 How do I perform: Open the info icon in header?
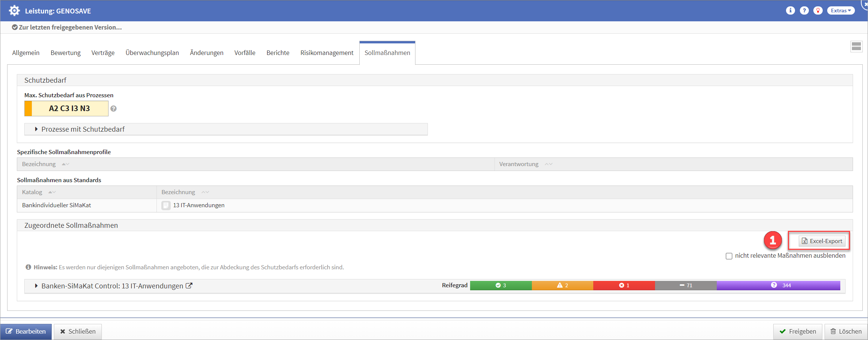click(790, 10)
